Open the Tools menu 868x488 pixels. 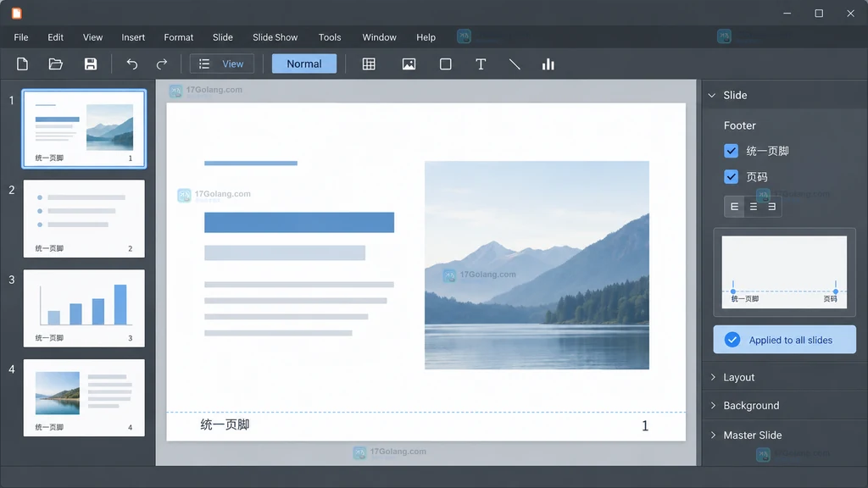point(330,37)
